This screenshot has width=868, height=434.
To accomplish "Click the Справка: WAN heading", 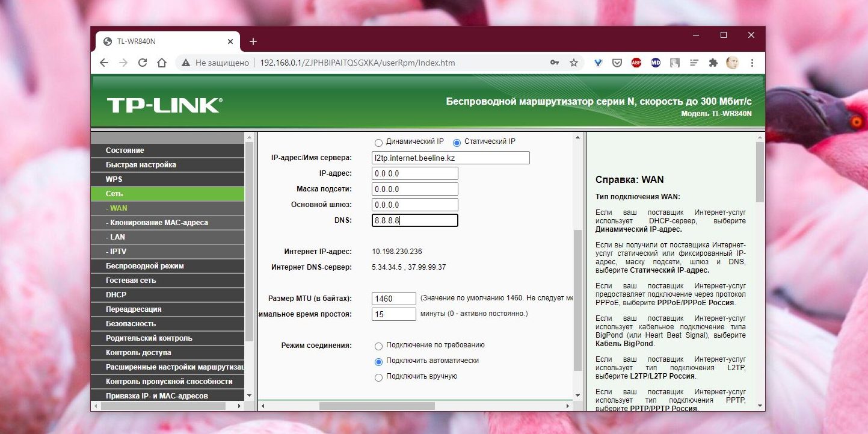I will tap(630, 179).
